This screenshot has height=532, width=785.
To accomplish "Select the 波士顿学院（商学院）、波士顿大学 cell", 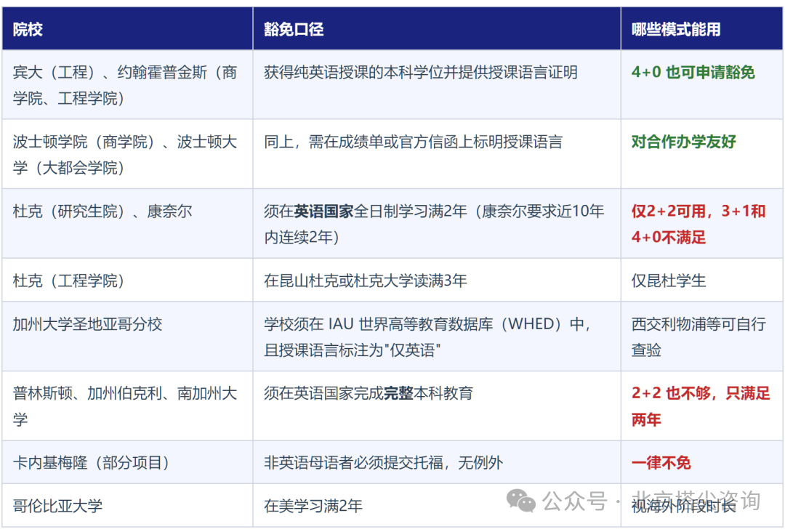I will (127, 154).
